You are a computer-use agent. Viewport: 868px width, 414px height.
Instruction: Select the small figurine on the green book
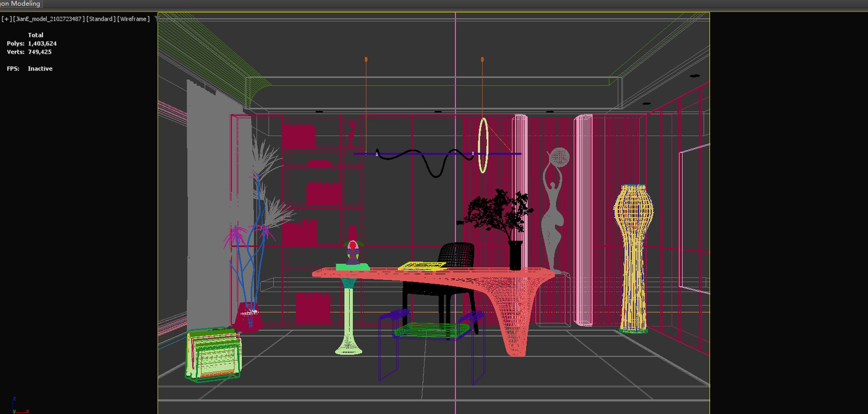[353, 252]
